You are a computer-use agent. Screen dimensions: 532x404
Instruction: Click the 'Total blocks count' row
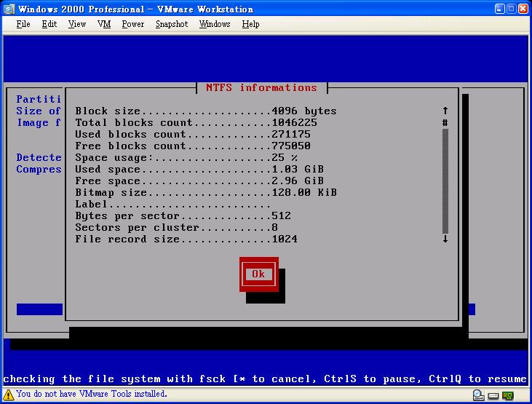(196, 122)
